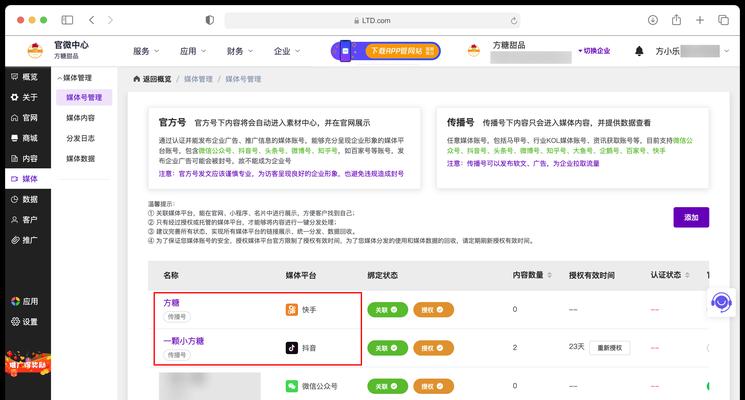Open a new tab with plus icon
This screenshot has height=400, width=745.
click(700, 20)
